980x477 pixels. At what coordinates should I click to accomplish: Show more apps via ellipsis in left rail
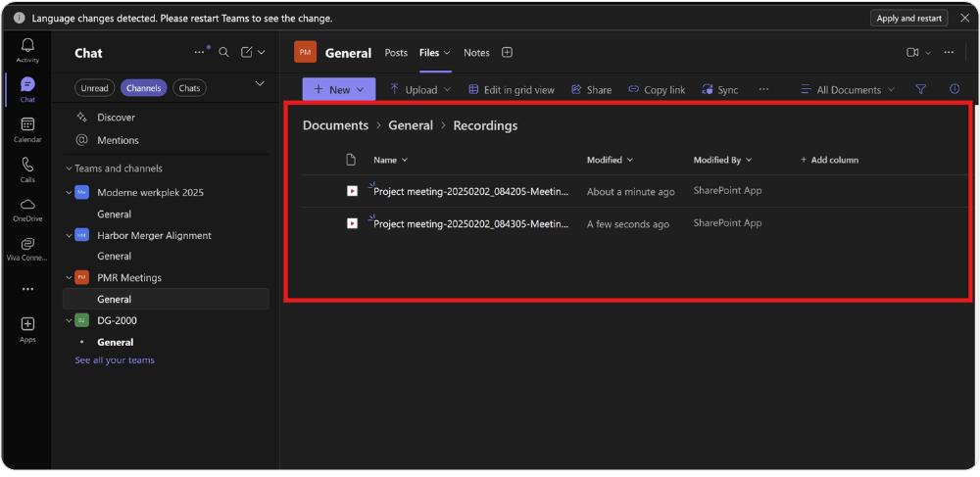27,289
